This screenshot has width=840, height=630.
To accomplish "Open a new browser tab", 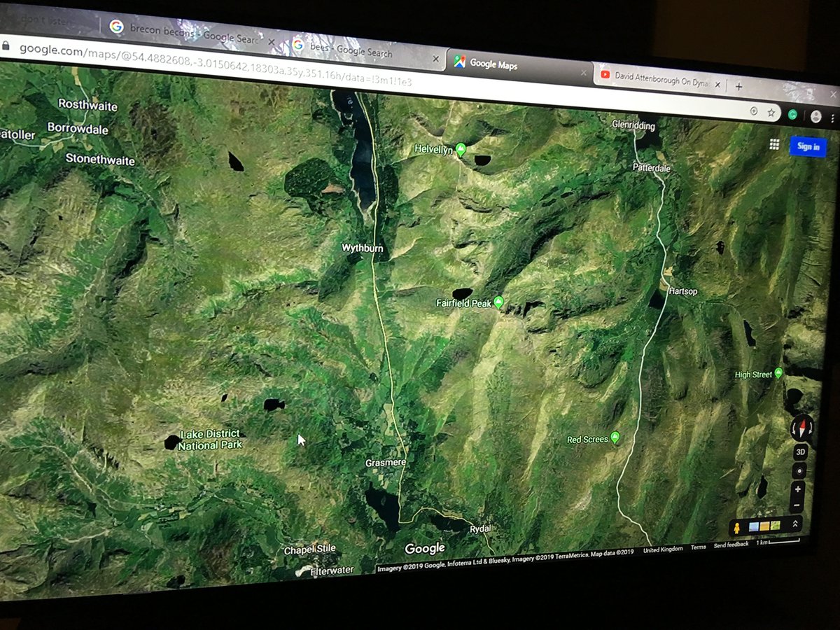I will 738,86.
